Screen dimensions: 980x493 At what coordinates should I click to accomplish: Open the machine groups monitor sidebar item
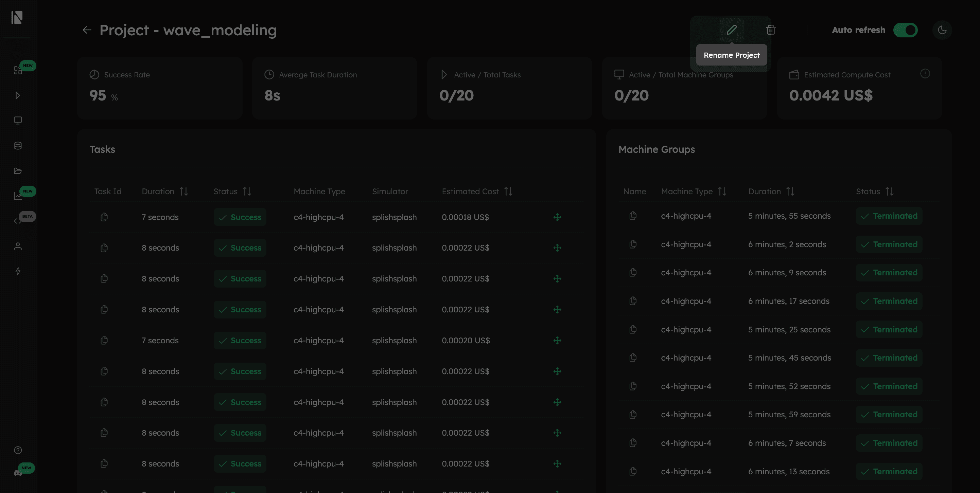point(18,121)
